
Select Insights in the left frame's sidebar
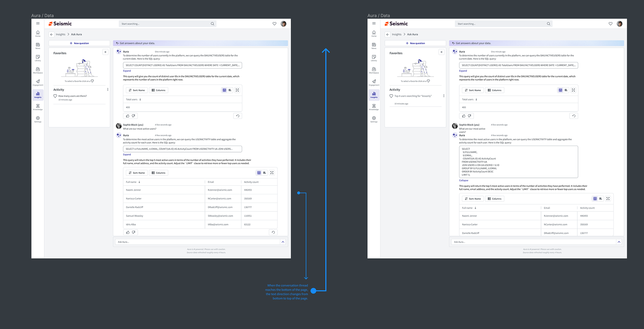38,95
